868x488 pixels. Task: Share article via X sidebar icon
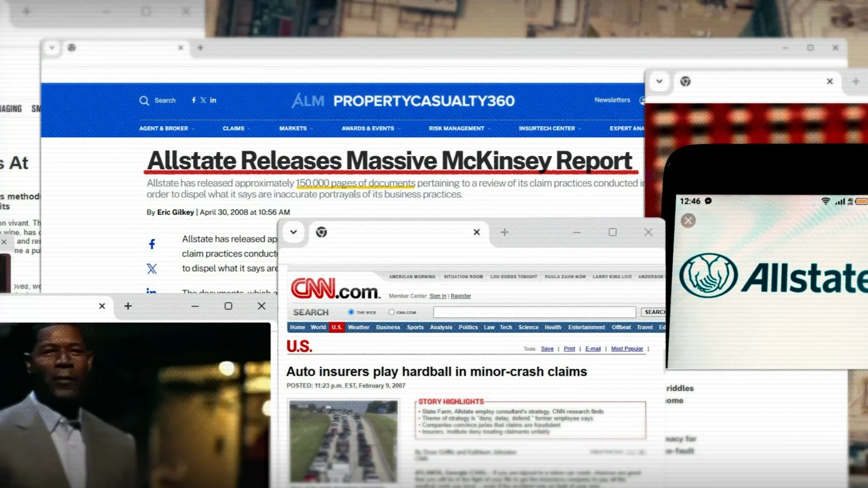tap(152, 269)
